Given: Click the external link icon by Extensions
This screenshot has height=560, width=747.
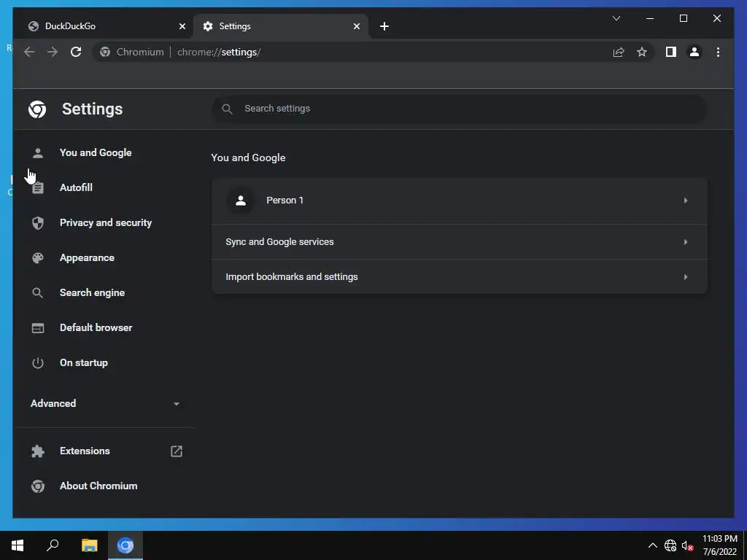Looking at the screenshot, I should (177, 451).
